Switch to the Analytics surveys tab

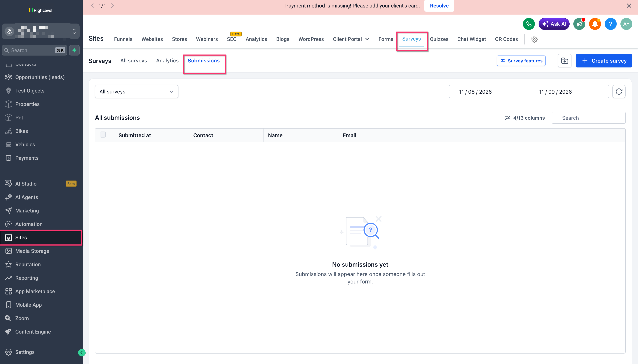click(x=167, y=61)
